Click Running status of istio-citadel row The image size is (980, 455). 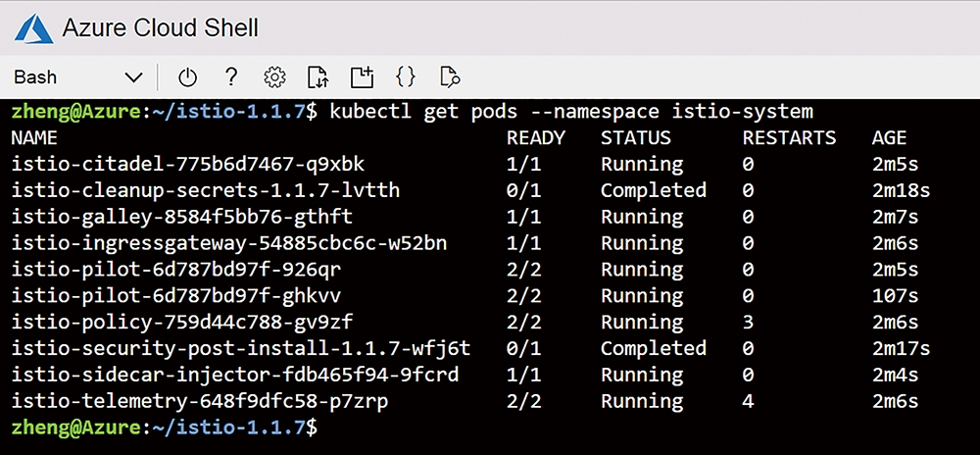(x=642, y=165)
